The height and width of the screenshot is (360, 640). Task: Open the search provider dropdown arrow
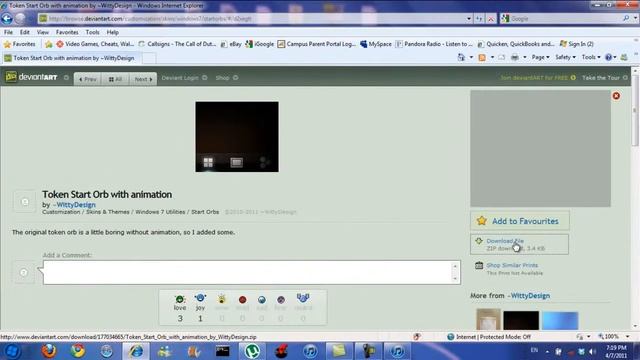point(635,18)
